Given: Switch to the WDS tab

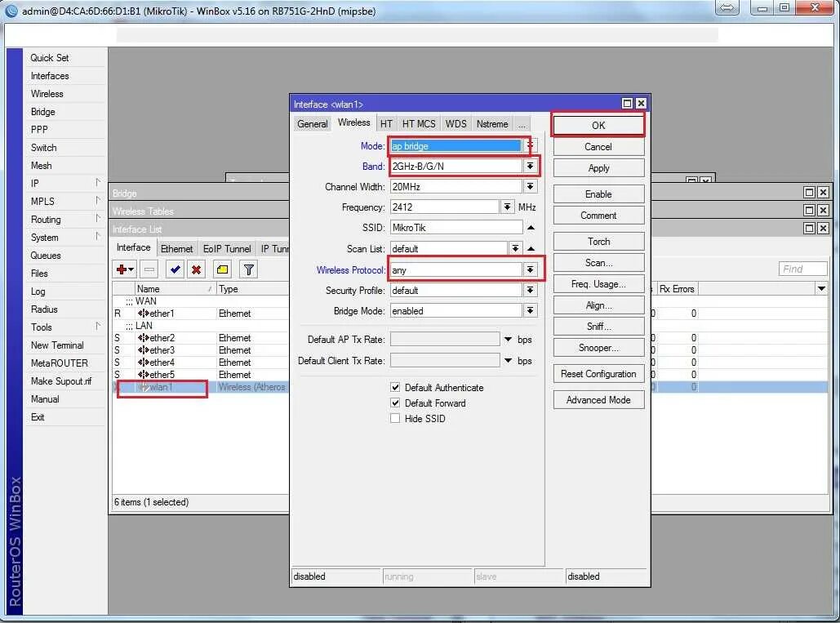Looking at the screenshot, I should (456, 124).
